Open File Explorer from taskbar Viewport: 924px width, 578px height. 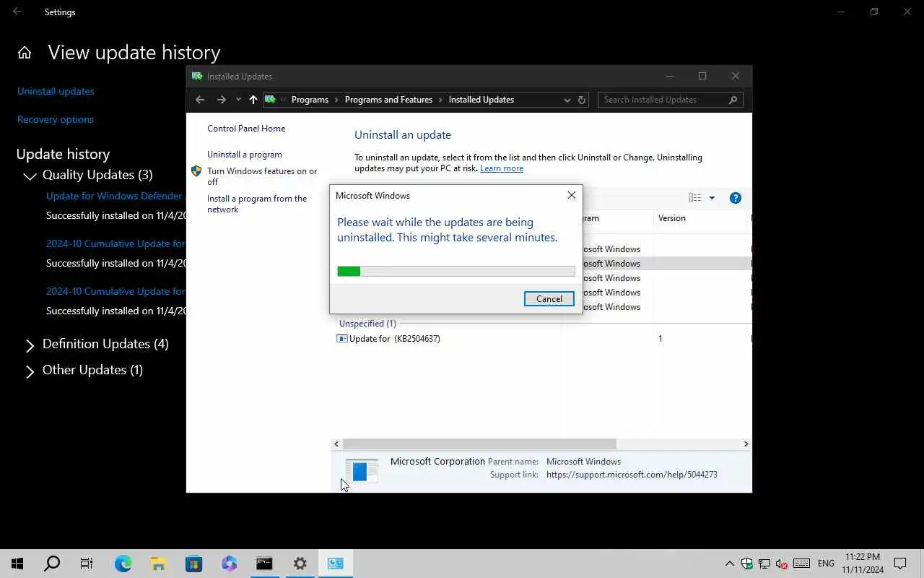click(159, 564)
